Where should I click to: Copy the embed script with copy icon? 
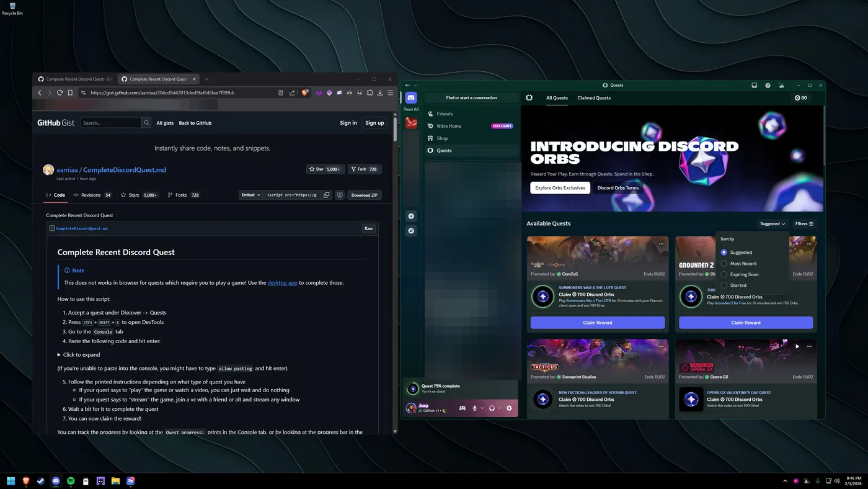[327, 195]
